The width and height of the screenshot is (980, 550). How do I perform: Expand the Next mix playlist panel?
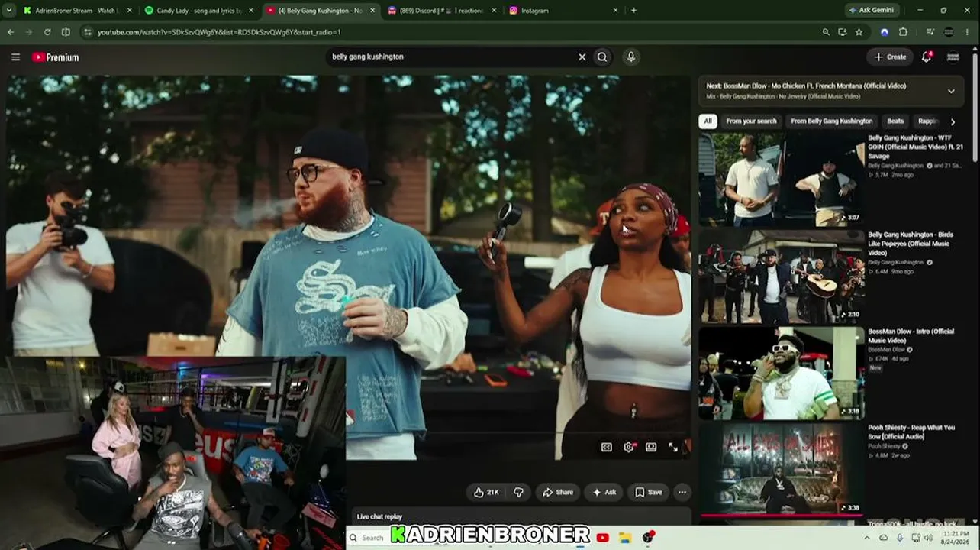[x=951, y=91]
